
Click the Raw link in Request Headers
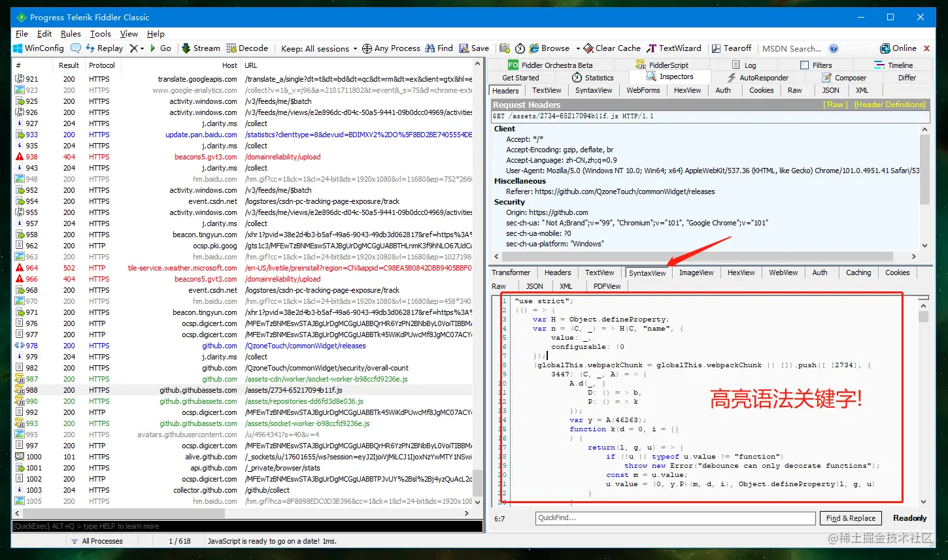point(836,105)
